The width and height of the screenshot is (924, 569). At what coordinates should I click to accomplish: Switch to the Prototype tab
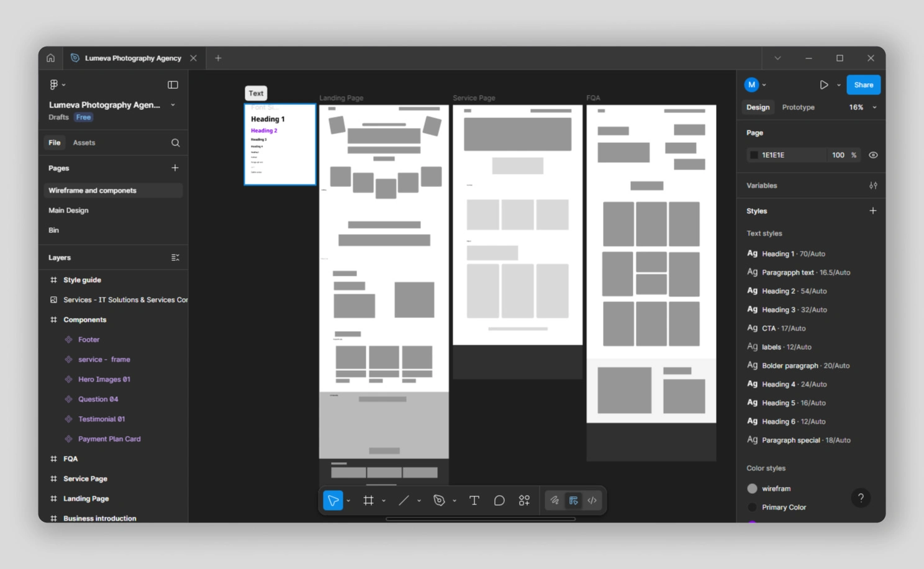point(798,107)
